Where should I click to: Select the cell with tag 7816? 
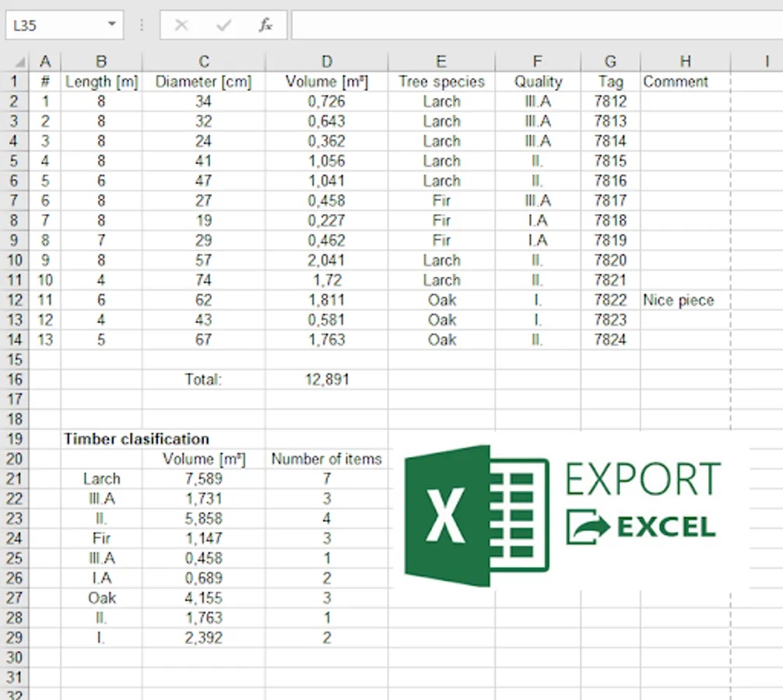(610, 180)
